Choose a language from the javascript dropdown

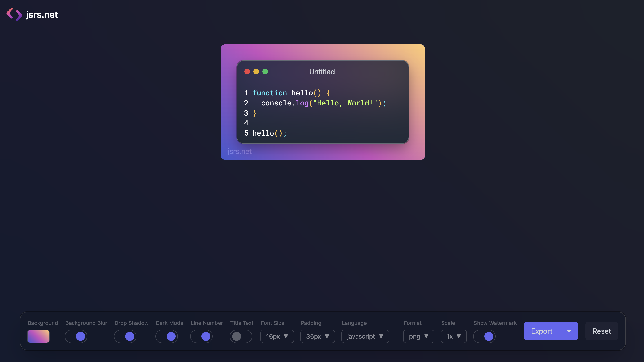[365, 336]
